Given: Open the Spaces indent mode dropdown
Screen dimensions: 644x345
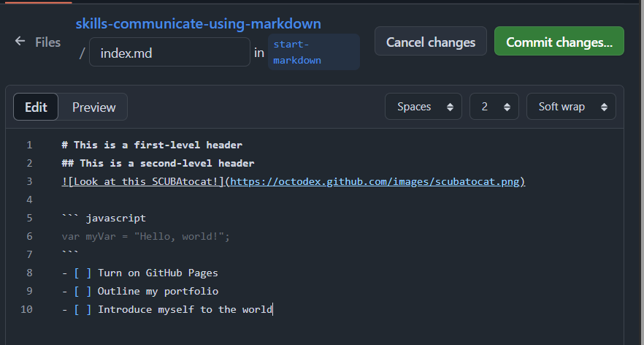Looking at the screenshot, I should (423, 107).
